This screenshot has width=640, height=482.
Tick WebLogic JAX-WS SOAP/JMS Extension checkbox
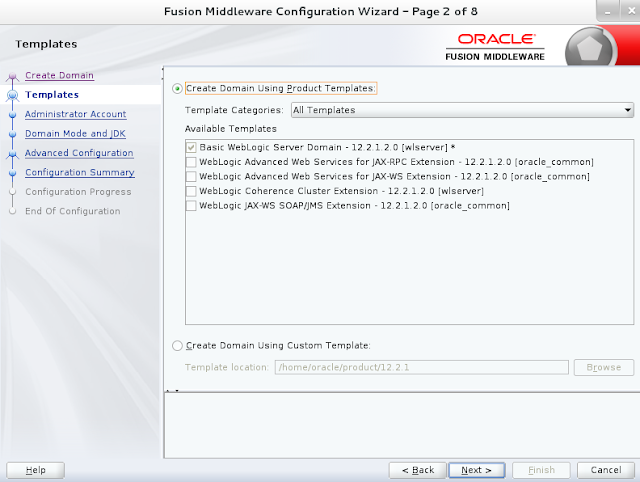191,206
